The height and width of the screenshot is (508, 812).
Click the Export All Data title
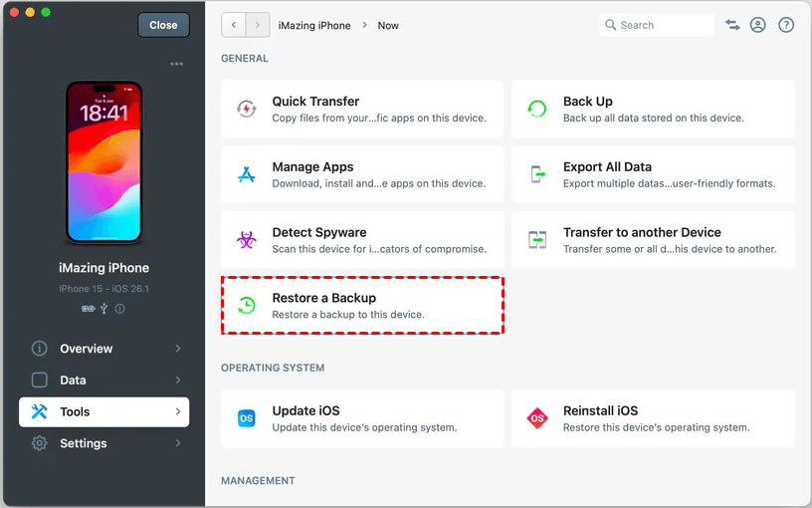[607, 167]
